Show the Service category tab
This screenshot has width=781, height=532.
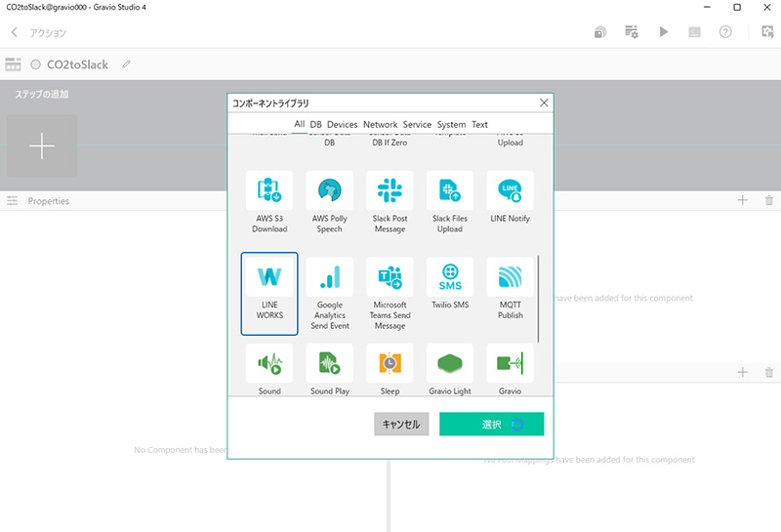[417, 125]
